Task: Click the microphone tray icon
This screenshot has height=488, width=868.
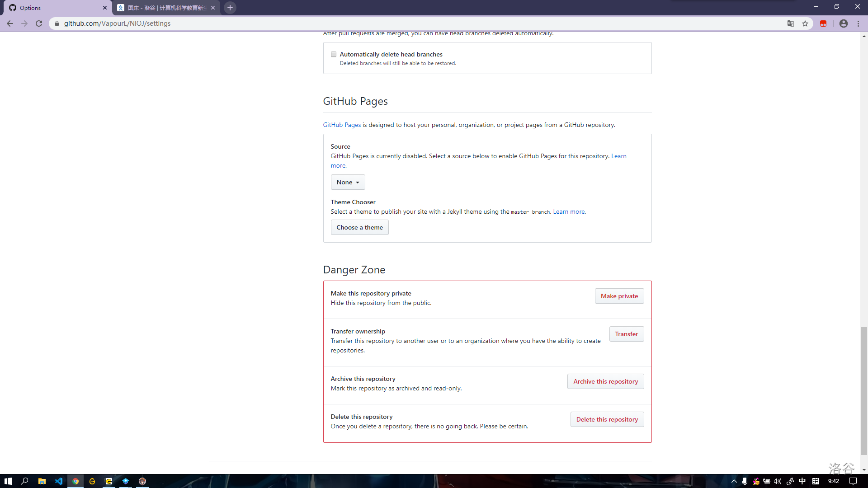Action: 745,481
